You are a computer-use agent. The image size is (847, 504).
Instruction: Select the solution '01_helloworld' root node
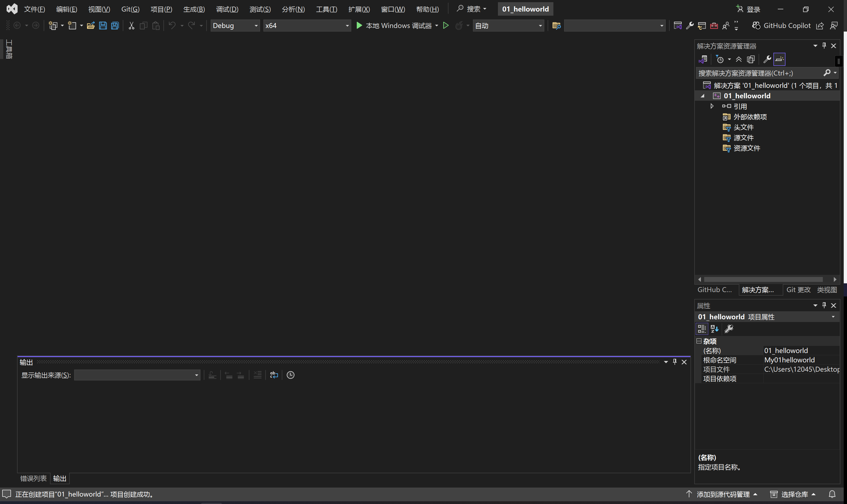click(x=770, y=85)
